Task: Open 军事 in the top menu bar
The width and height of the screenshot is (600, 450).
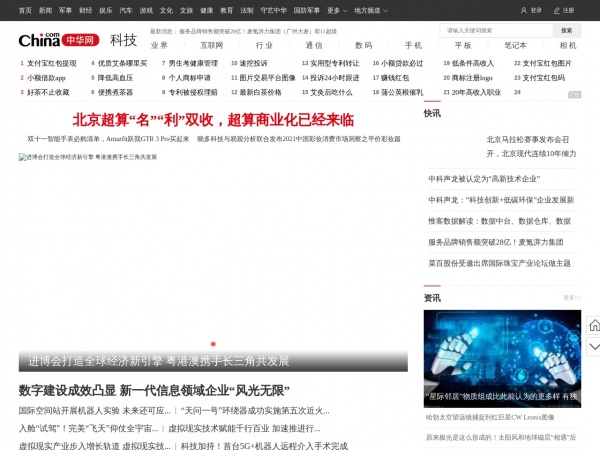Action: (x=65, y=9)
